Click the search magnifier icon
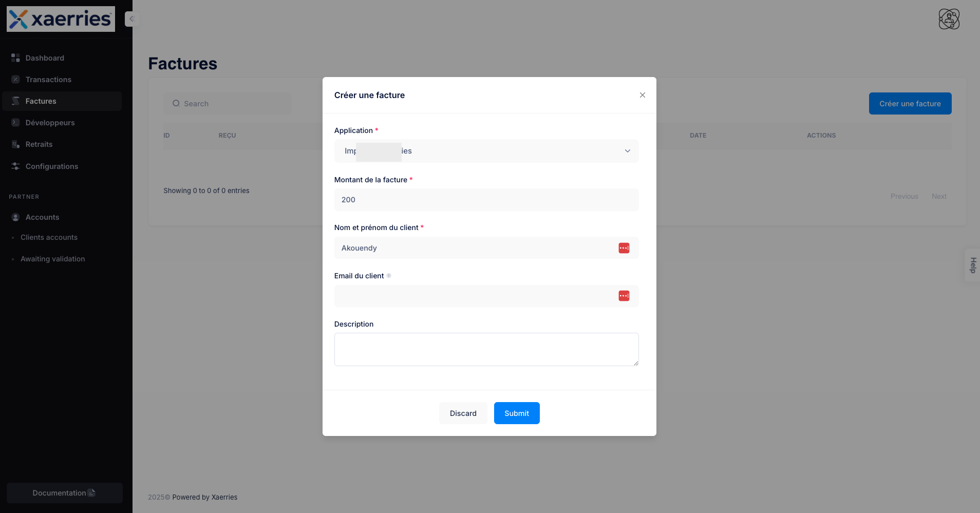 tap(176, 103)
